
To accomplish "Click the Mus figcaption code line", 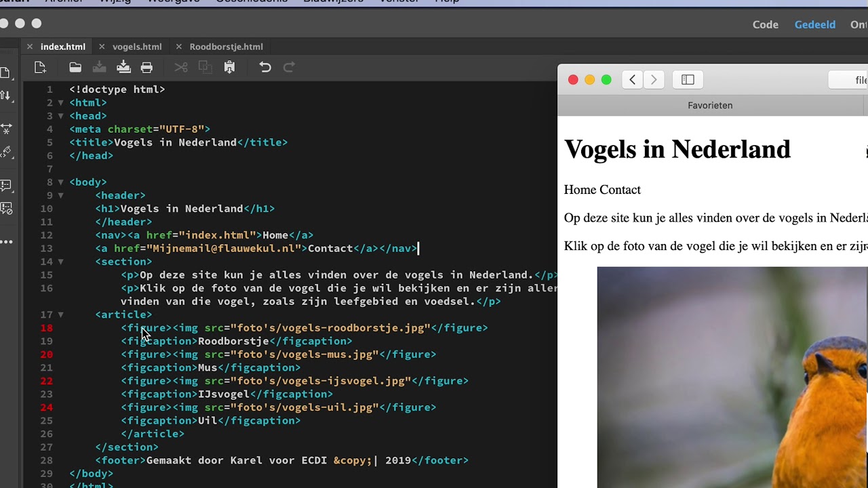I will [211, 367].
